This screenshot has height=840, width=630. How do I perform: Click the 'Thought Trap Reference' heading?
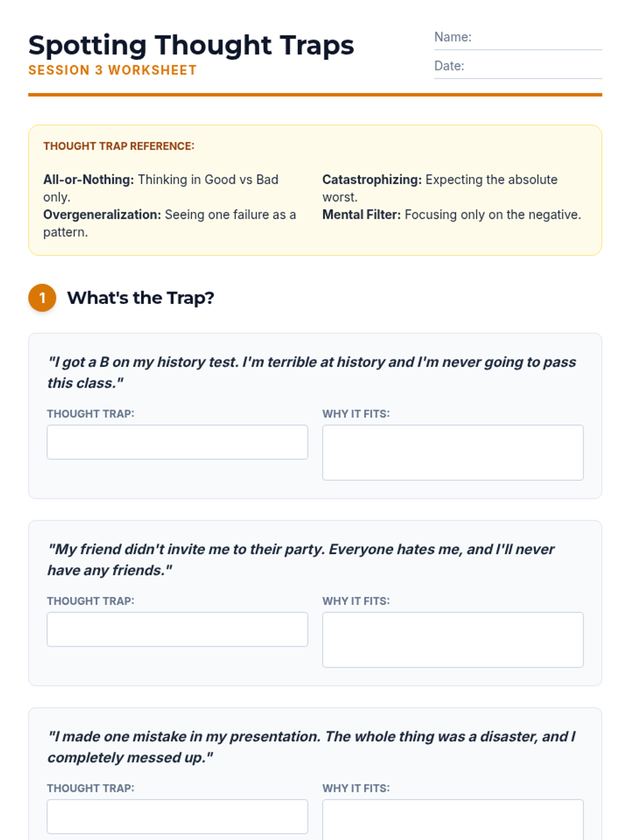pyautogui.click(x=119, y=146)
